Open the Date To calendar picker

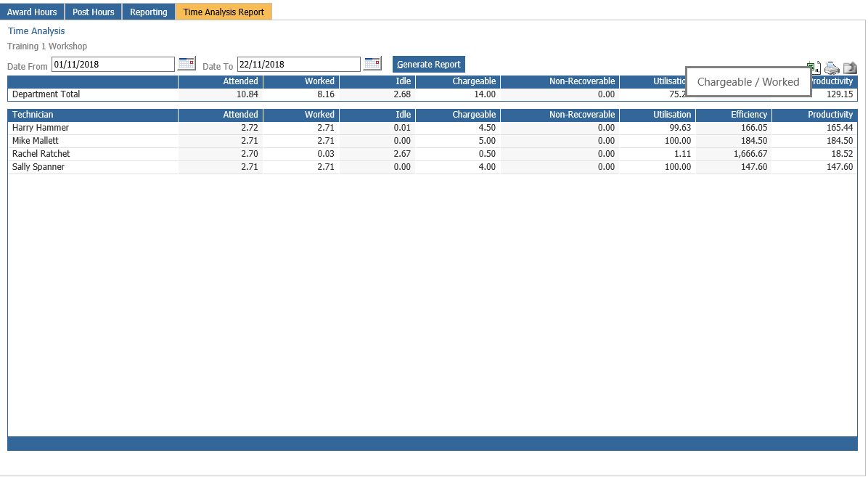point(372,64)
